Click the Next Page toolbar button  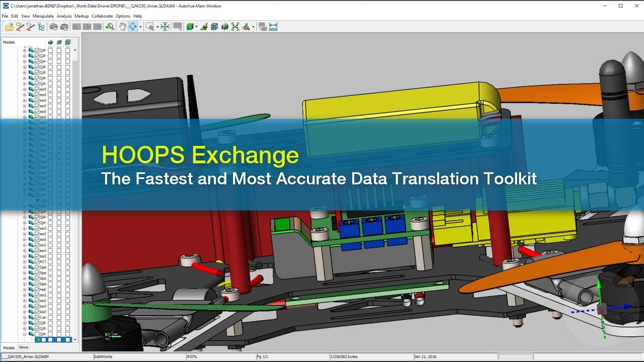pos(97,27)
